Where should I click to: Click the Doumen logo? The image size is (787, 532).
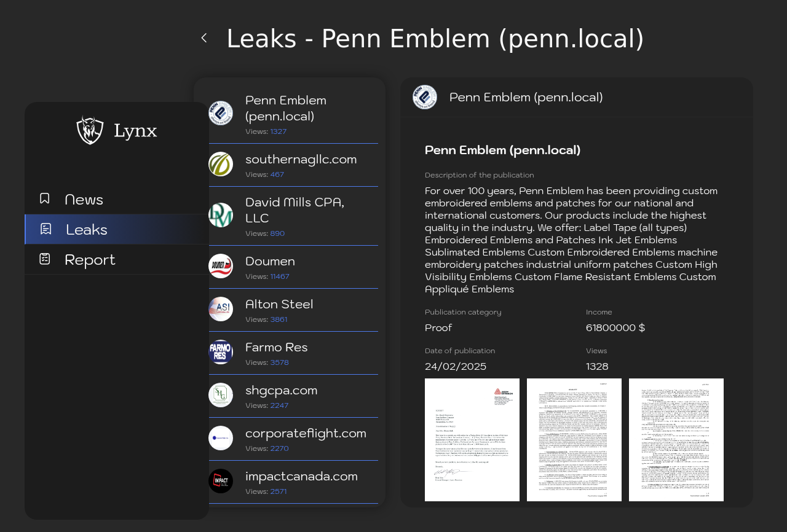[x=221, y=266]
